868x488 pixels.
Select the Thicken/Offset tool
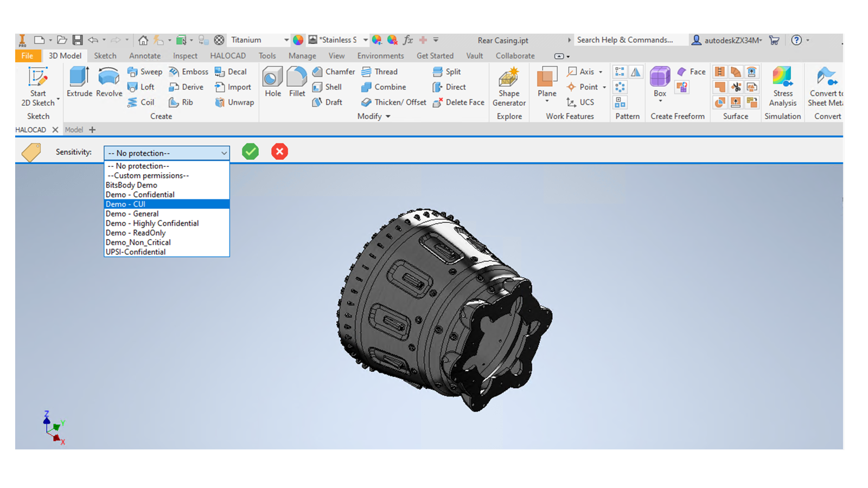point(394,102)
